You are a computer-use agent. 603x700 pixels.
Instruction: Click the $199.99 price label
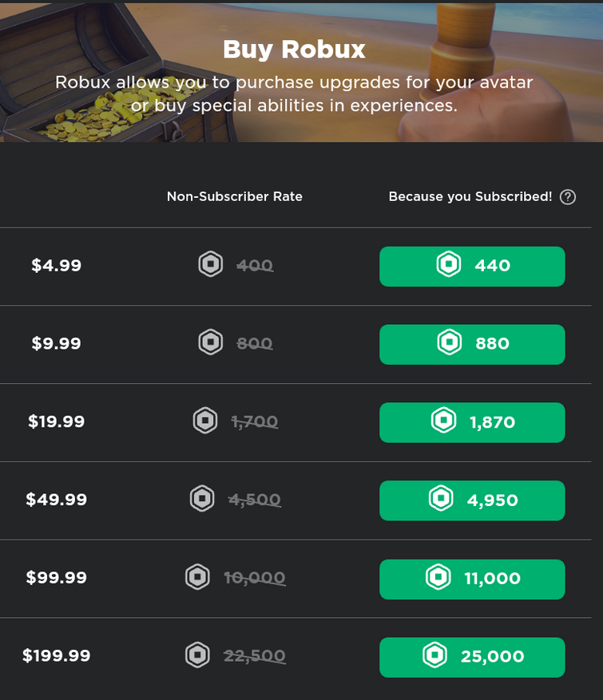tap(56, 655)
